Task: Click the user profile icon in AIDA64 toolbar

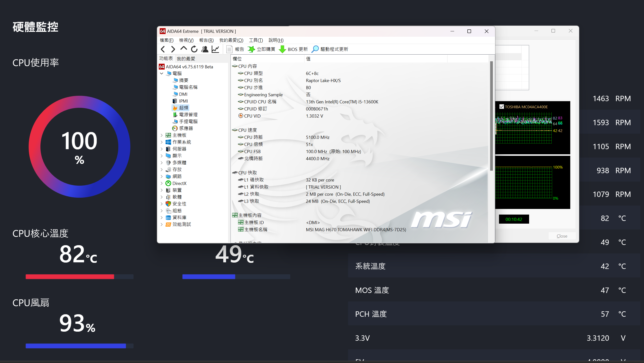Action: [x=205, y=49]
